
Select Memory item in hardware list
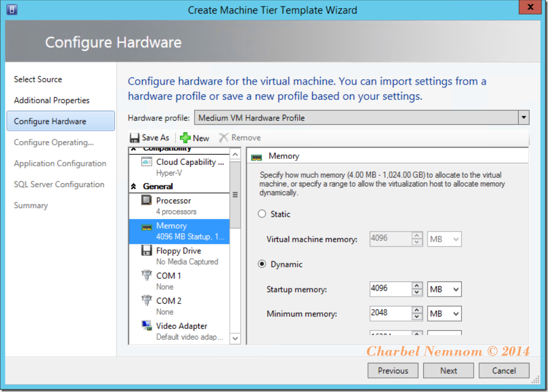click(179, 231)
